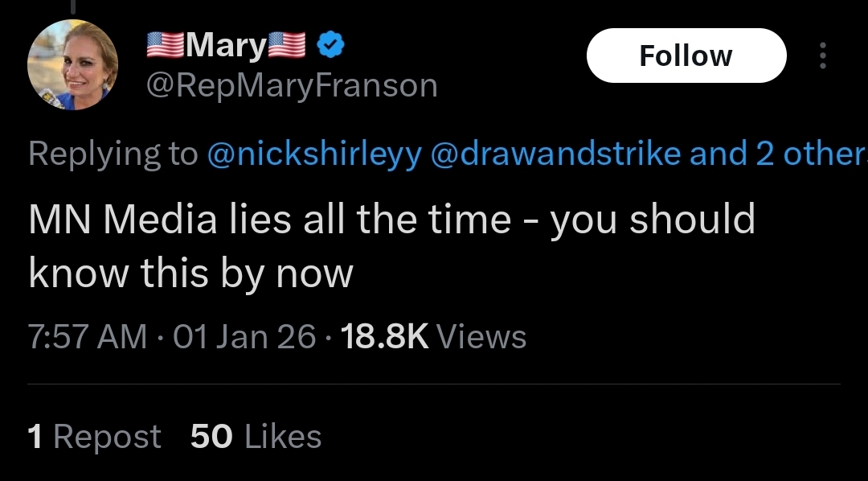Visit the @RepMaryFranson handle
The width and height of the screenshot is (868, 481).
(x=291, y=84)
